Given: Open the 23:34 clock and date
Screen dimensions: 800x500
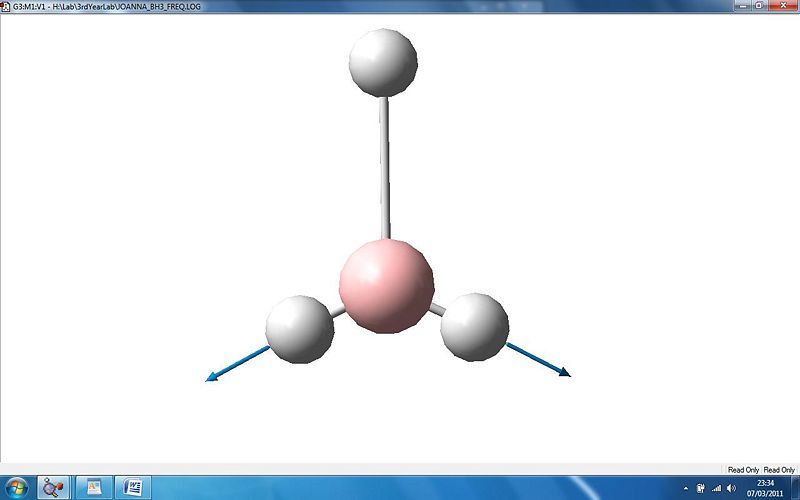Looking at the screenshot, I should coord(765,488).
